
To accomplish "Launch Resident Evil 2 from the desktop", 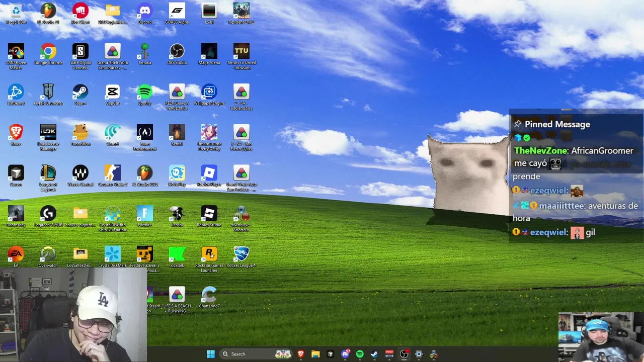I will (x=242, y=13).
